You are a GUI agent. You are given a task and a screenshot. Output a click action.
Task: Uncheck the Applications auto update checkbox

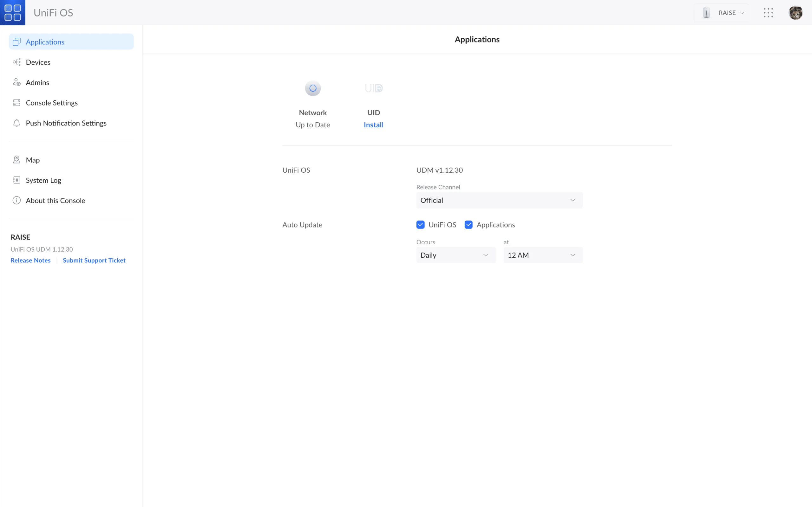pyautogui.click(x=468, y=225)
